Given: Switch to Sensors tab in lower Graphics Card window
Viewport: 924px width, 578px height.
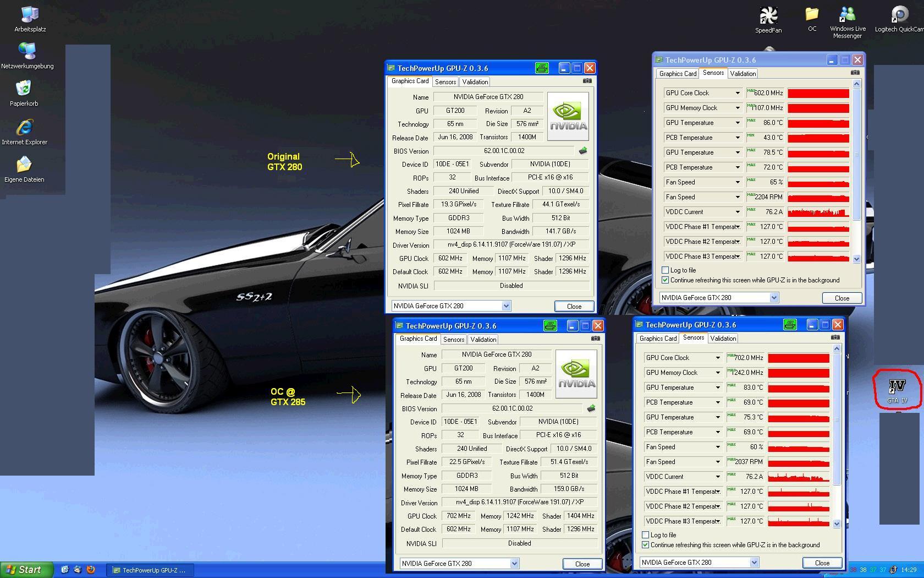Looking at the screenshot, I should coord(454,340).
